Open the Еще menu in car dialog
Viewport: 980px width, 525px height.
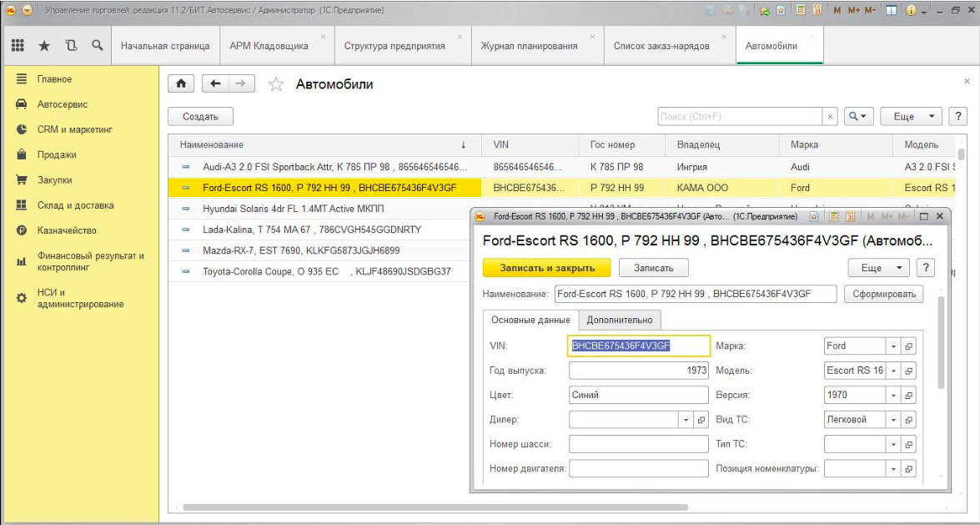click(878, 268)
